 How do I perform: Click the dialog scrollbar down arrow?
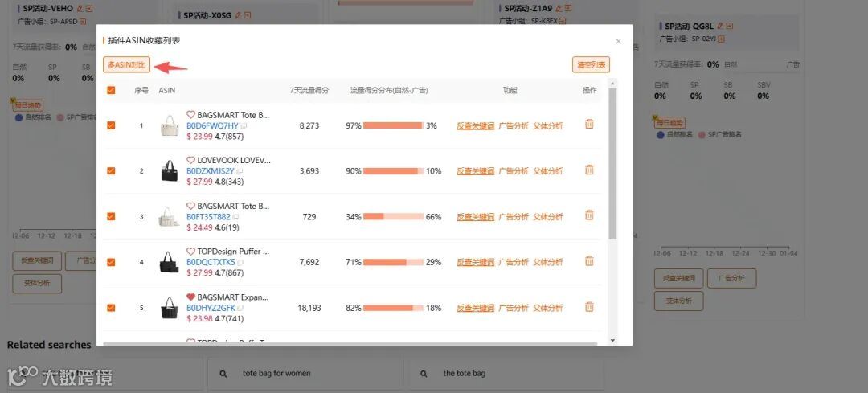(612, 340)
